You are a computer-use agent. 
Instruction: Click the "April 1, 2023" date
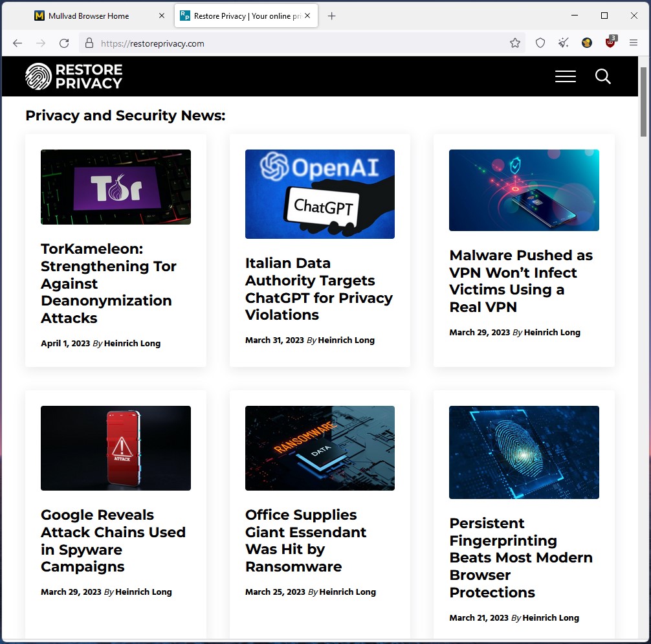pos(65,344)
